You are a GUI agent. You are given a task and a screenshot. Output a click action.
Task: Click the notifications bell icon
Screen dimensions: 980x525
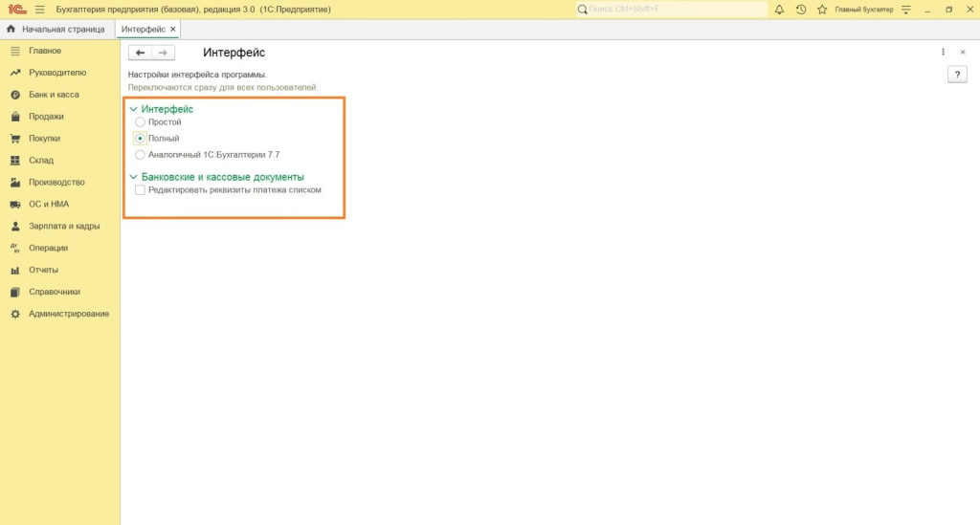779,9
